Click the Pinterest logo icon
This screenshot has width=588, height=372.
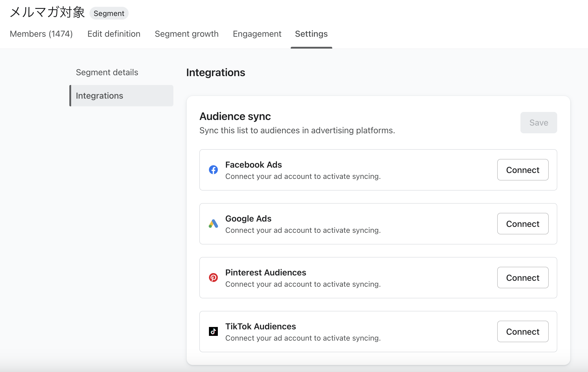(x=213, y=278)
